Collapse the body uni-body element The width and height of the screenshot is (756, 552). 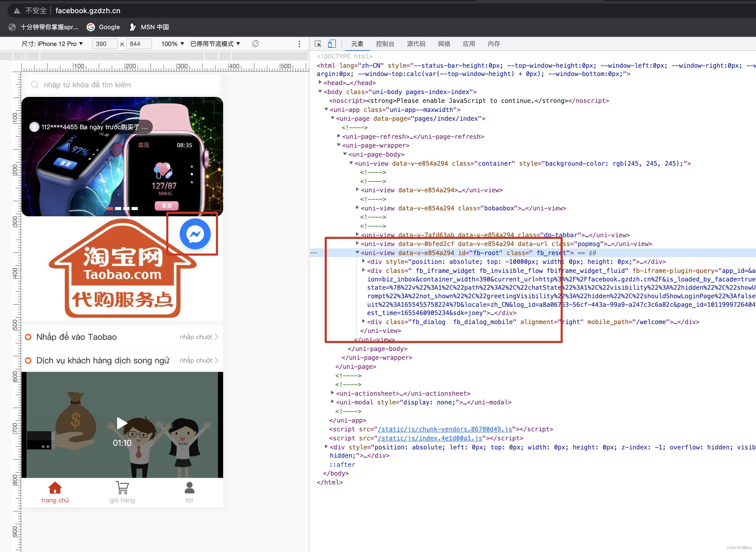click(320, 91)
